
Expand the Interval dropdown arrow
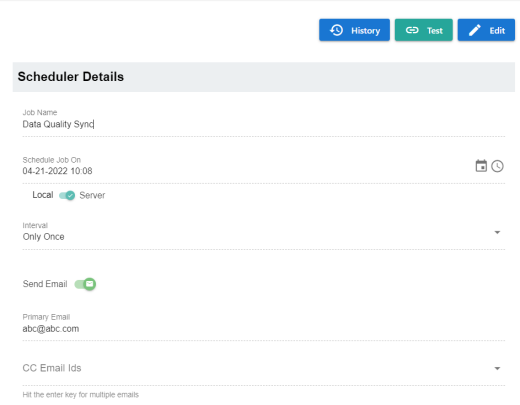pyautogui.click(x=497, y=232)
